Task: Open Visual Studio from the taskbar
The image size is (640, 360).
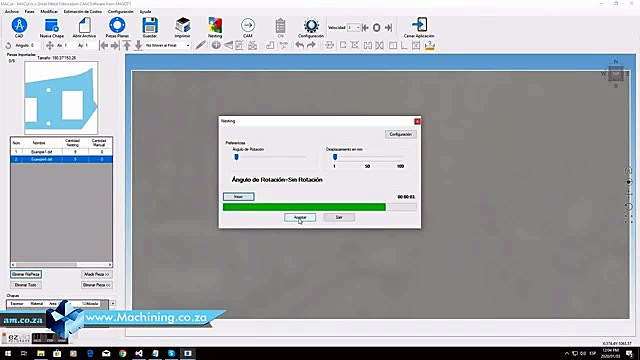Action: click(139, 353)
